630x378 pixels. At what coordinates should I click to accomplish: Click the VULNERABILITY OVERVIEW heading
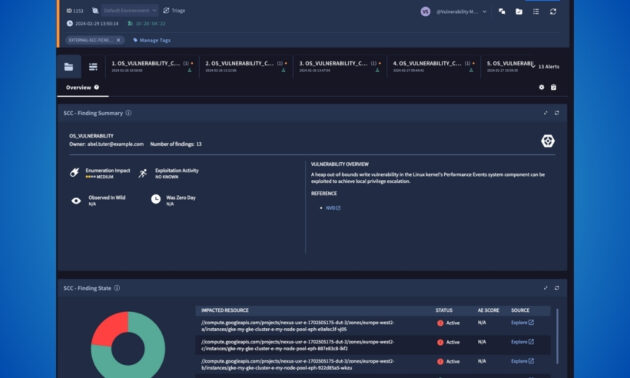click(x=340, y=164)
